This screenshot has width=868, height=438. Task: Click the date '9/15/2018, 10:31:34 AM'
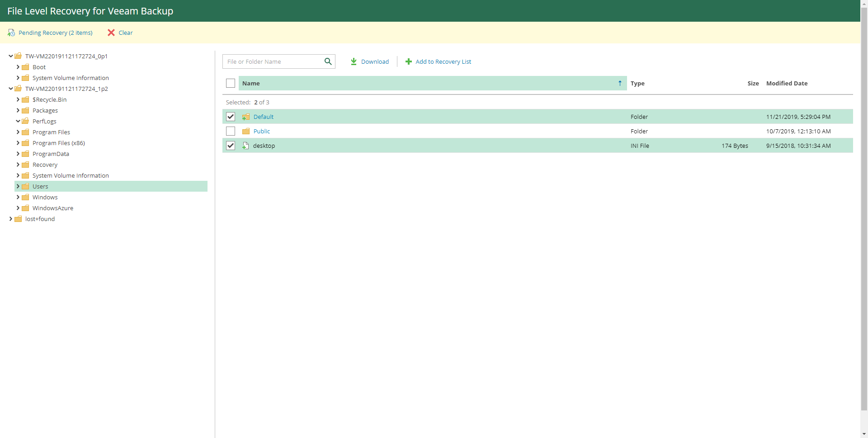click(798, 146)
